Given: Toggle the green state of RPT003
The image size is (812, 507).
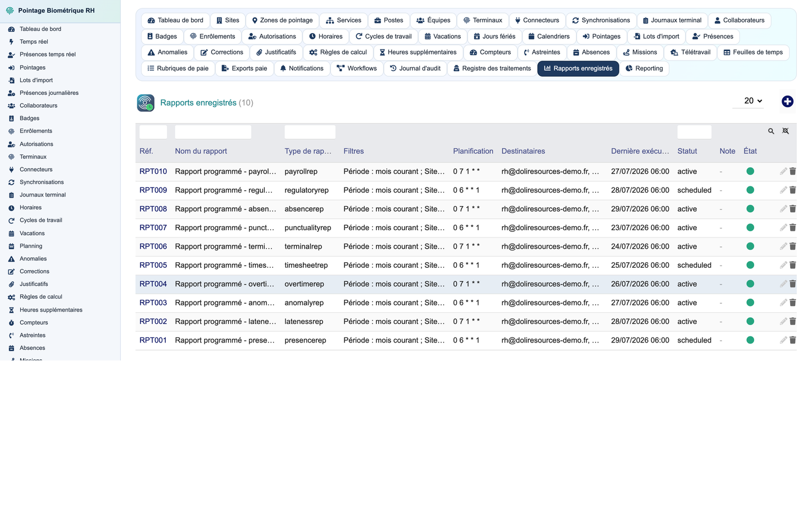Looking at the screenshot, I should (x=750, y=303).
